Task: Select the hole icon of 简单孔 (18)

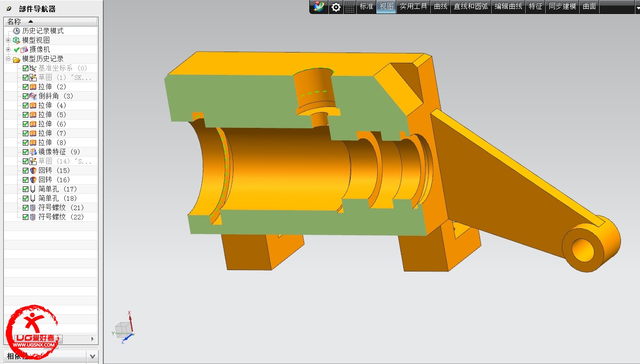Action: pyautogui.click(x=33, y=198)
